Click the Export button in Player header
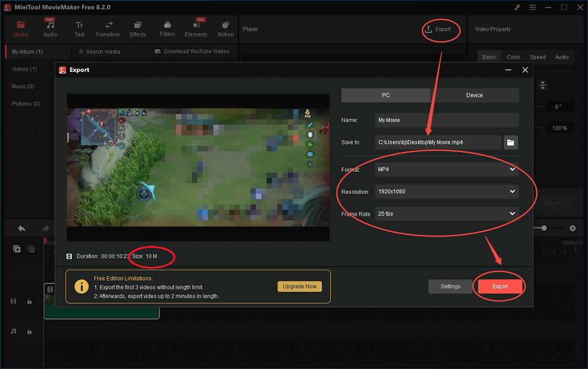Screen dimensions: 588x369 pos(438,29)
